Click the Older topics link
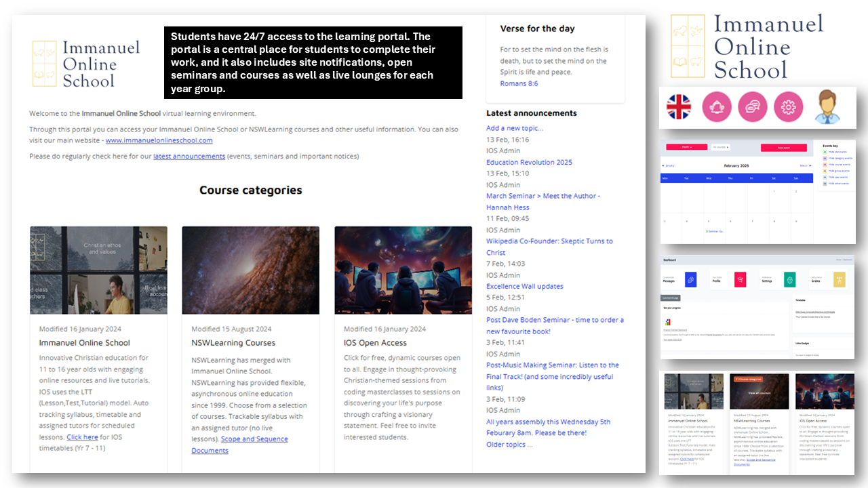The width and height of the screenshot is (868, 488). pos(509,445)
